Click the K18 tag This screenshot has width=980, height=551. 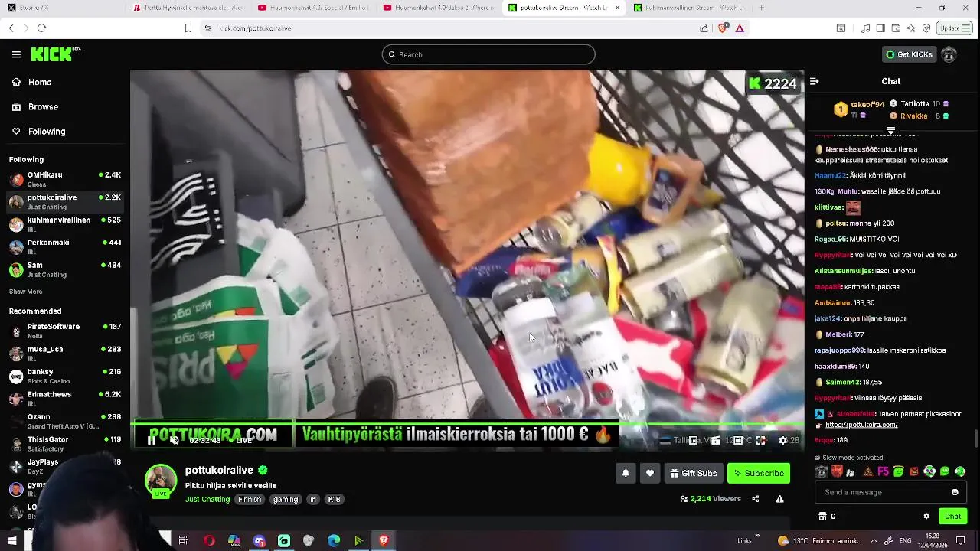(334, 499)
